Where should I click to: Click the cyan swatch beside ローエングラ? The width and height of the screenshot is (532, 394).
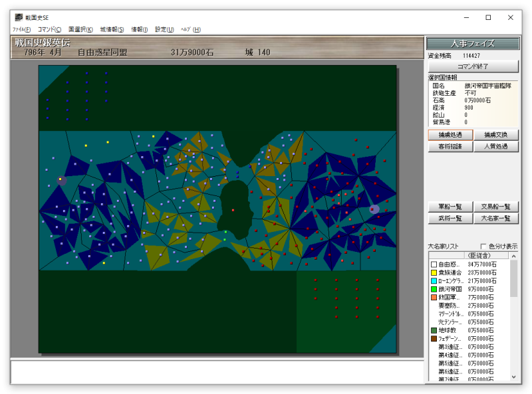tap(434, 281)
